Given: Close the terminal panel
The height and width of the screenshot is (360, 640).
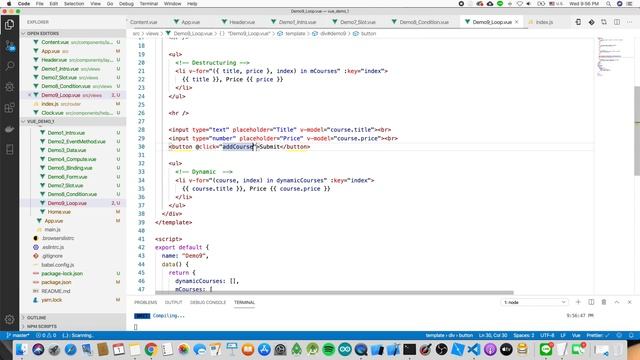Looking at the screenshot, I should (629, 302).
